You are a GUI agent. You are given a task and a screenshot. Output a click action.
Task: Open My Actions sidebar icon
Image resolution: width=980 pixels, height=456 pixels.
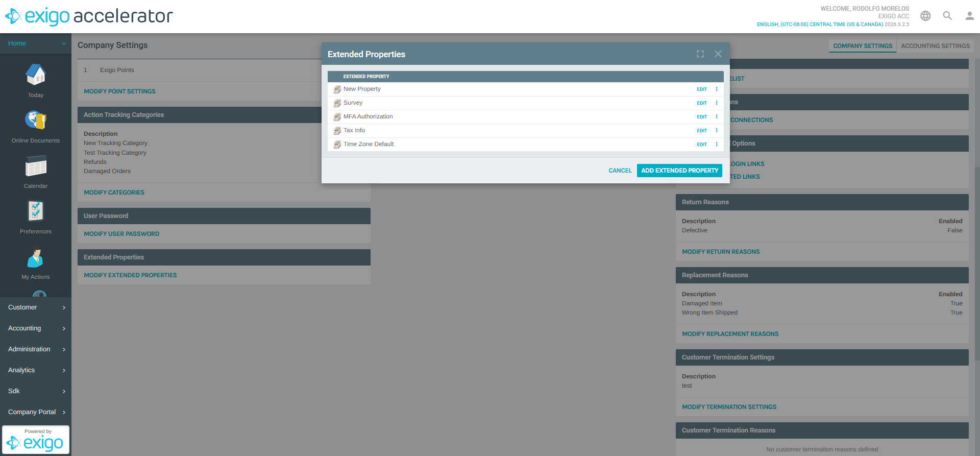[x=36, y=257]
